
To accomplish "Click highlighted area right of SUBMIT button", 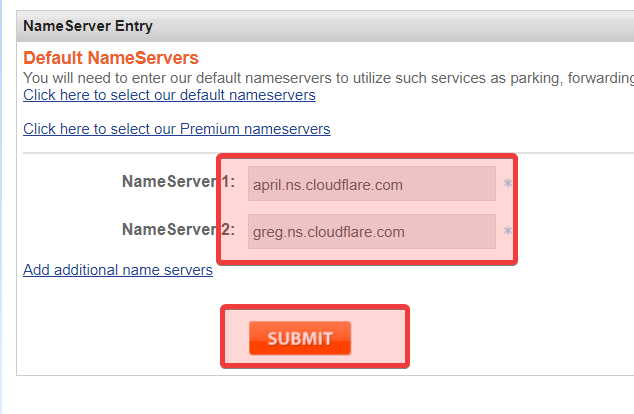I will [x=380, y=338].
